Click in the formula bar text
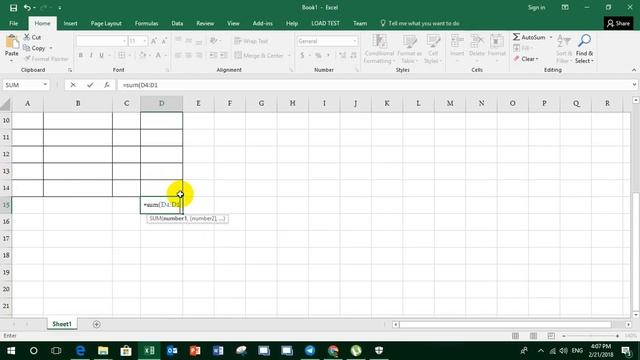Viewport: 640px width, 360px height. coord(140,85)
